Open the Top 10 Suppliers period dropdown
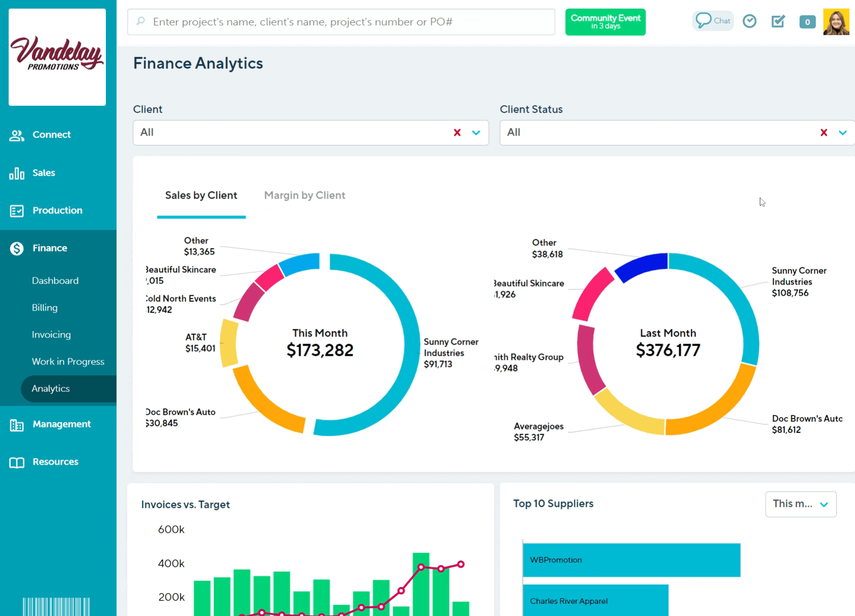 click(800, 504)
